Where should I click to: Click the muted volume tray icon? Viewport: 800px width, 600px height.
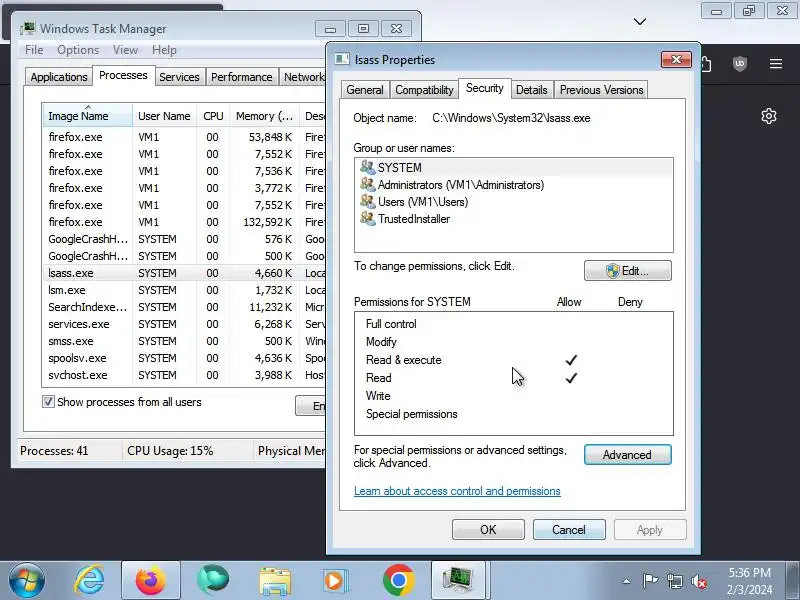(x=698, y=581)
